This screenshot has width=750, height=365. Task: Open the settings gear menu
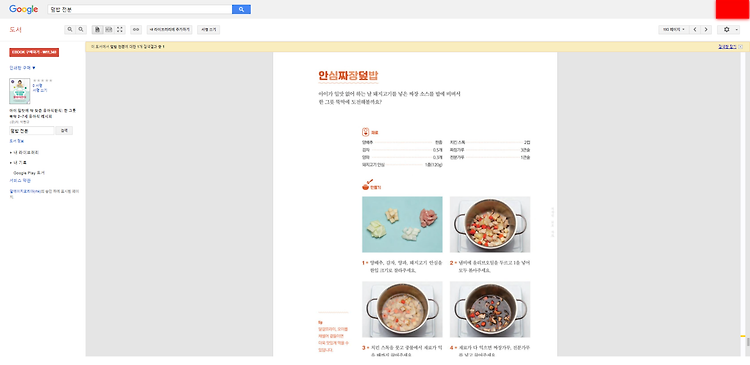[x=728, y=30]
